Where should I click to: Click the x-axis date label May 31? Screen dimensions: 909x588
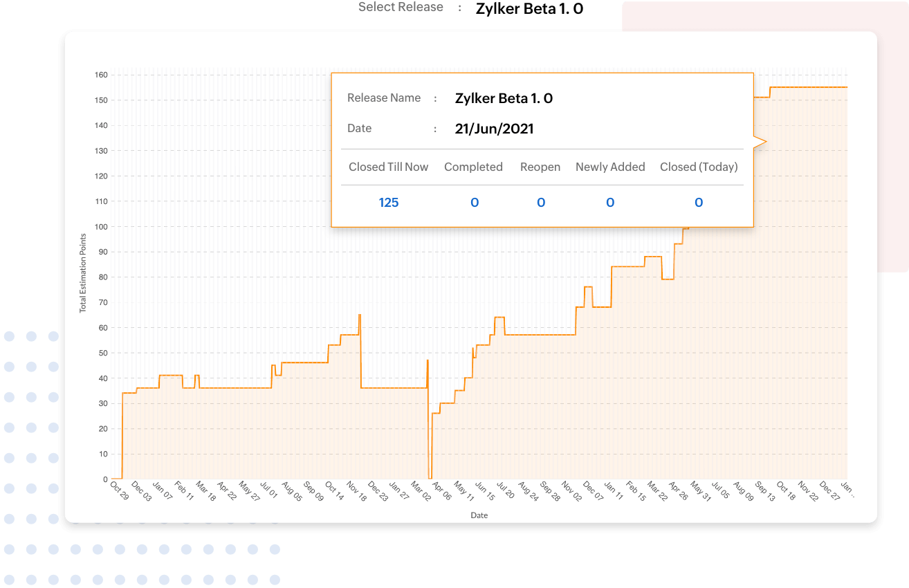tap(701, 490)
